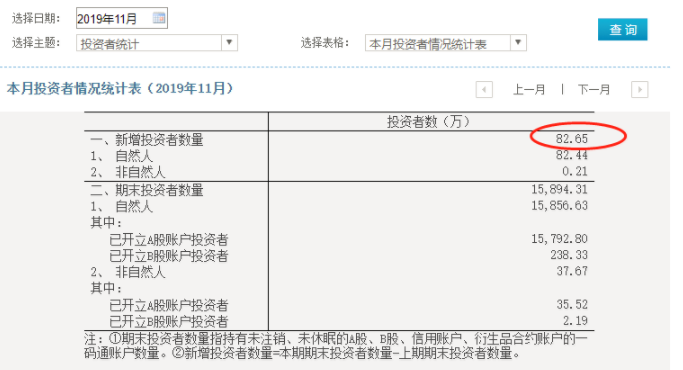The height and width of the screenshot is (370, 683).
Task: Expand the 选择主题 dropdown arrow
Action: (x=229, y=43)
